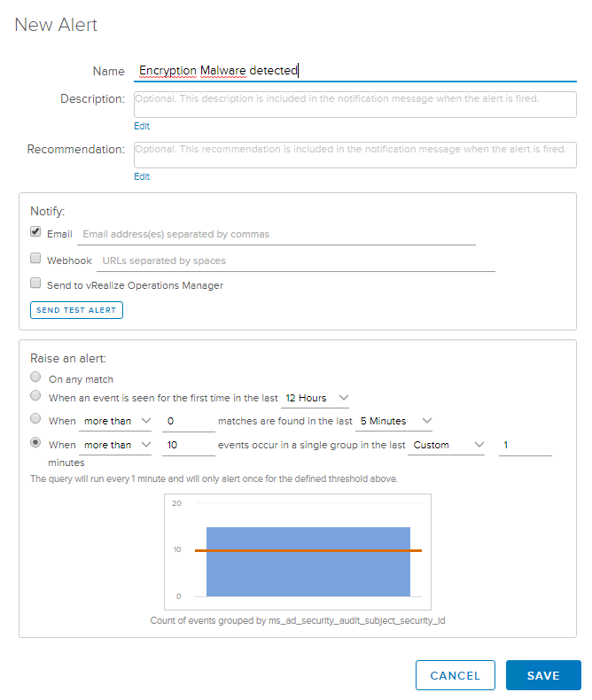The width and height of the screenshot is (592, 700).
Task: Open the 12 Hours time dropdown
Action: pos(316,398)
